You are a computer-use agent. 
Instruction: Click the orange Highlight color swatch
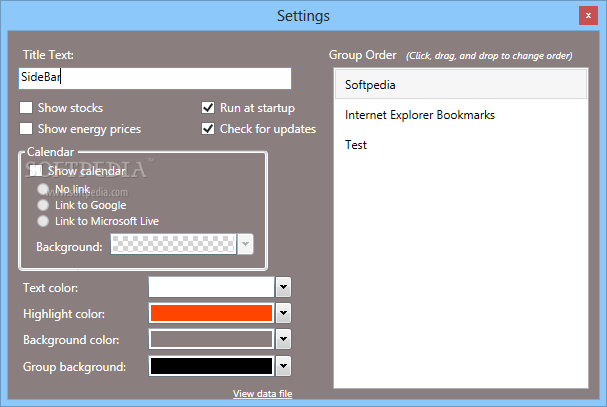click(x=211, y=313)
